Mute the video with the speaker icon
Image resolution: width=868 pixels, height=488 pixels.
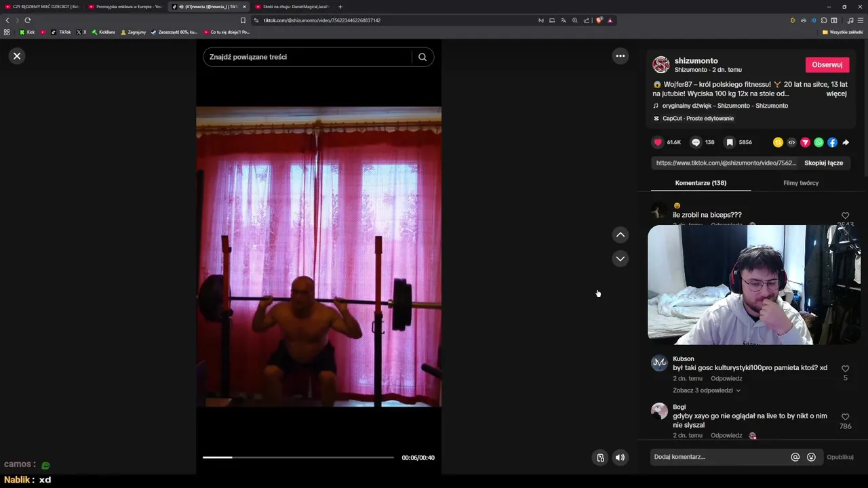(620, 457)
